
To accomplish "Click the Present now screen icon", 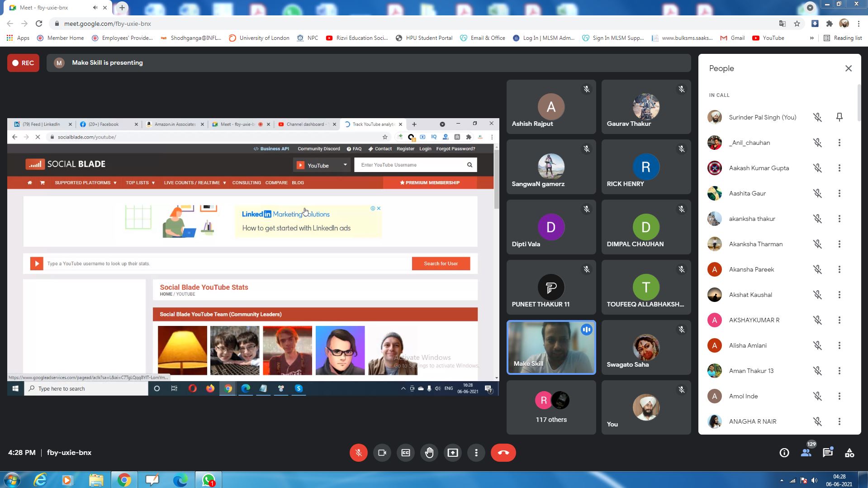I will pyautogui.click(x=452, y=453).
